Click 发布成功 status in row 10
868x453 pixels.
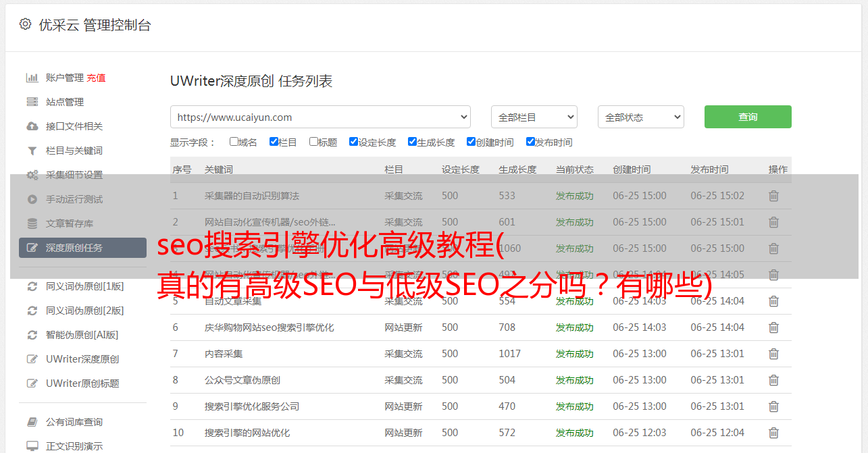(x=575, y=433)
